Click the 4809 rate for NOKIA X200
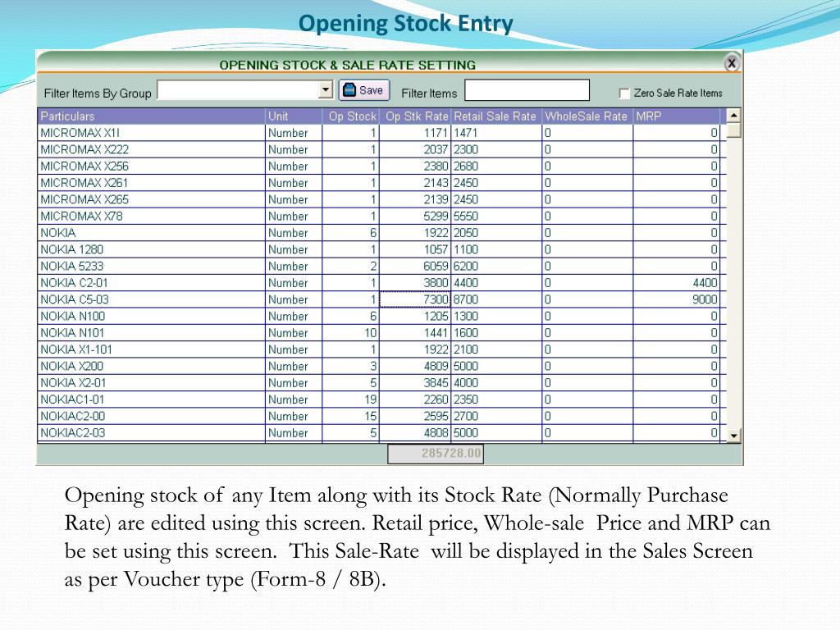This screenshot has width=840, height=630. (x=415, y=366)
